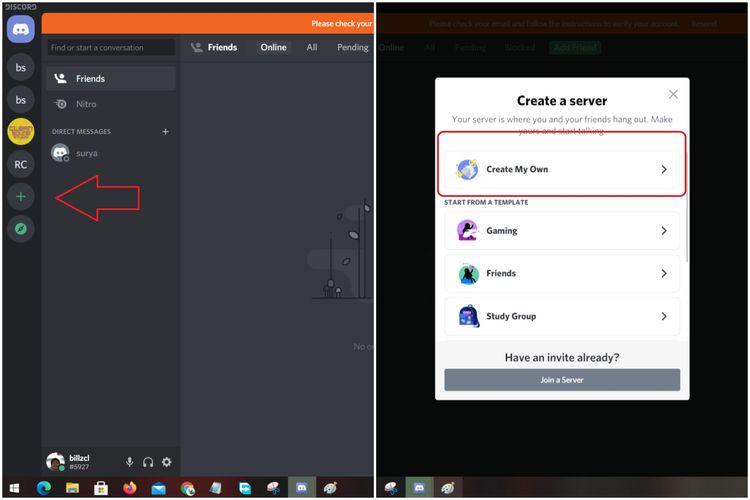Close the Create a server dialog
The image size is (750, 500).
673,94
